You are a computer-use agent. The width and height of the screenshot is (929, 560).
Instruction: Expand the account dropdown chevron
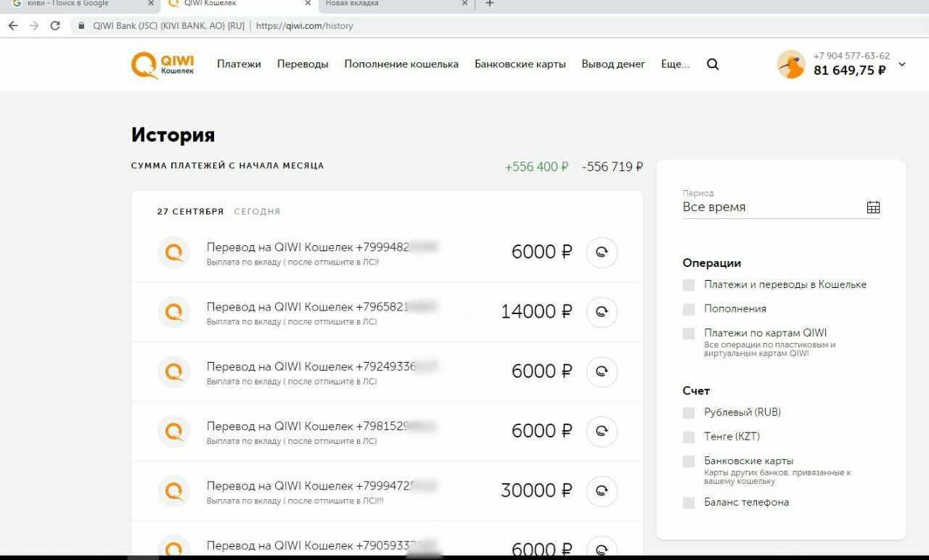coord(902,65)
